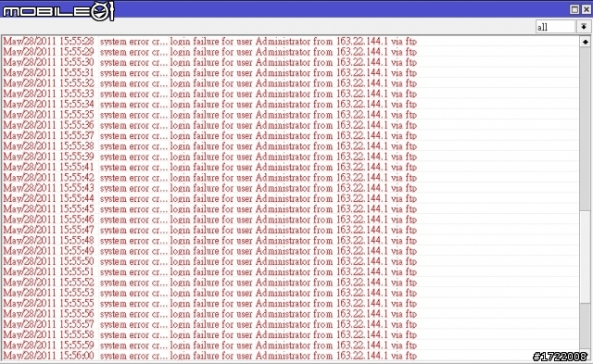Select the log entry at 15:55:28
593x364 pixels.
(290, 41)
